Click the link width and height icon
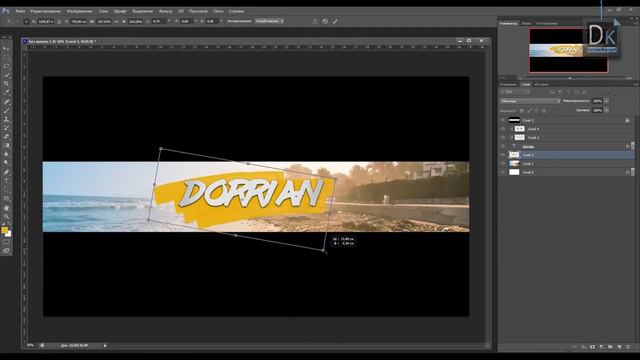640x360 pixels. pyautogui.click(x=116, y=21)
